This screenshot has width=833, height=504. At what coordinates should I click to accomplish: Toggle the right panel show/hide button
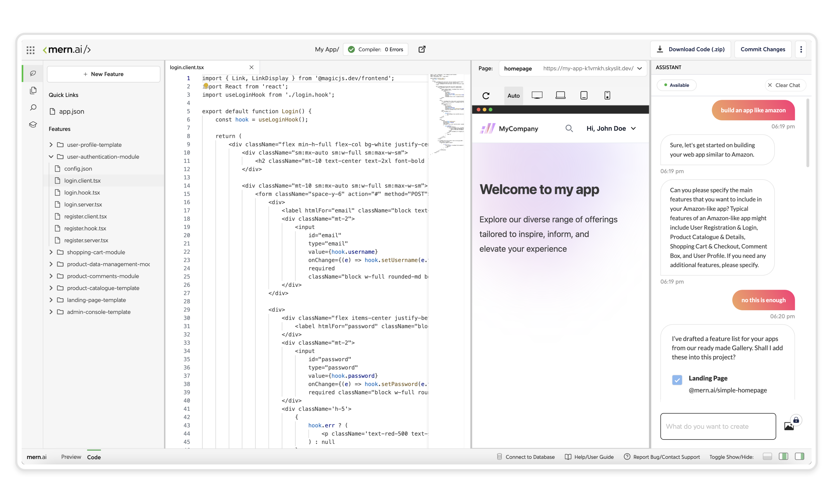(x=800, y=457)
